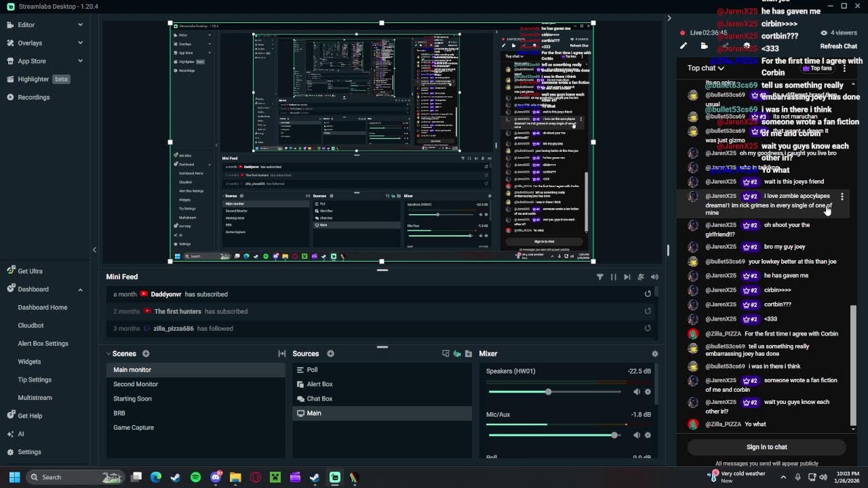Collapse the chat panel arrow
868x488 pixels.
(669, 18)
